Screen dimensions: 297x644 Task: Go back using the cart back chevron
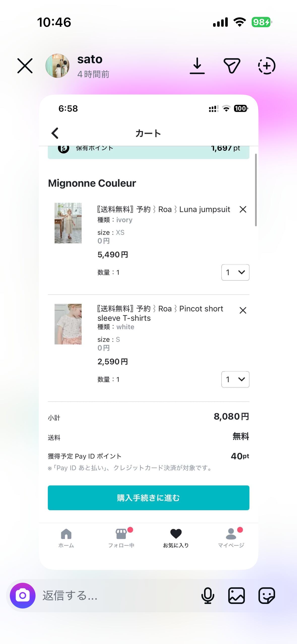click(x=55, y=133)
